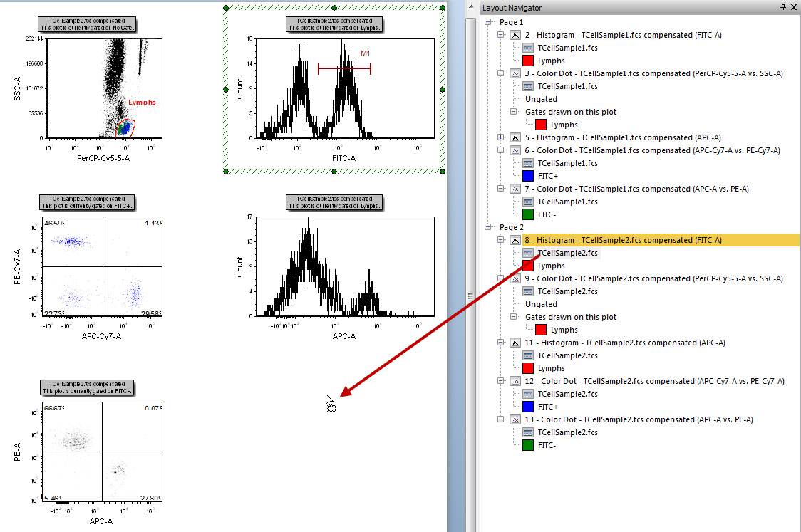Click histogram icon of item 2 FITC-A
This screenshot has height=532, width=801.
pos(515,35)
